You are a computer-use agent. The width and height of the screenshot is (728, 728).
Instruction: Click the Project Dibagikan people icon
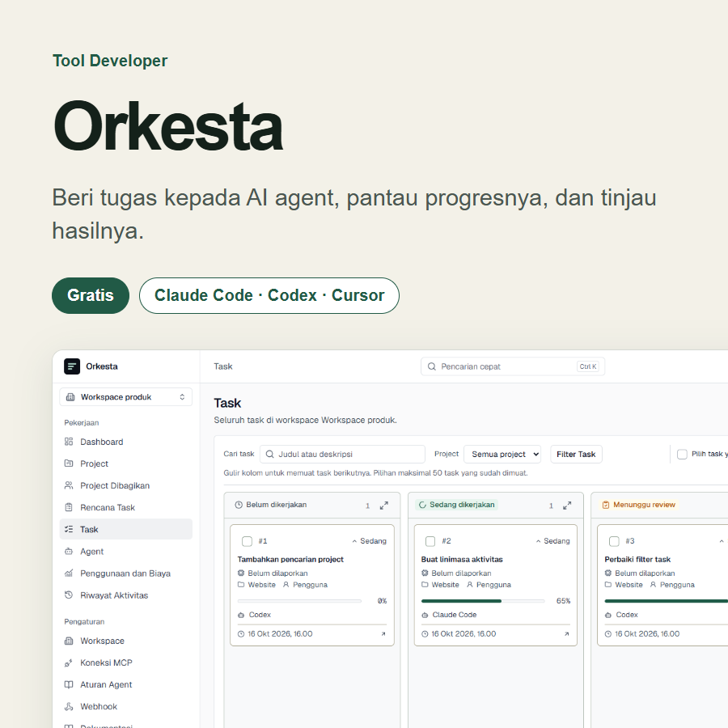pos(69,485)
